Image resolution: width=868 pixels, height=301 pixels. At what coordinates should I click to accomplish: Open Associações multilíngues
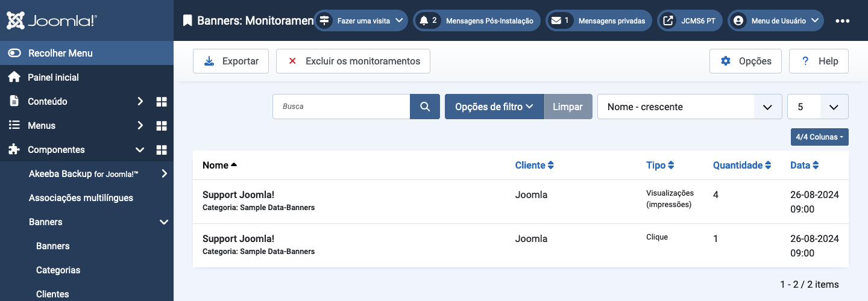(81, 197)
